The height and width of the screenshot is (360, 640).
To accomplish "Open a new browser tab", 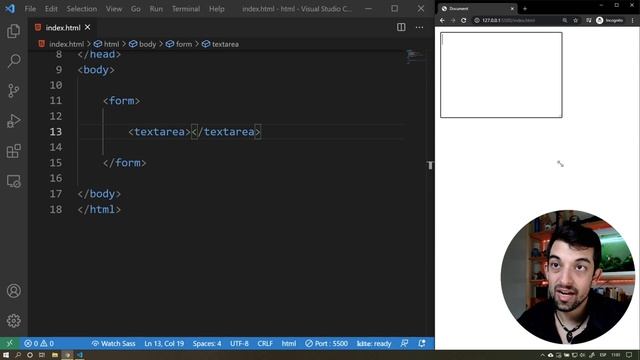I will pos(525,9).
